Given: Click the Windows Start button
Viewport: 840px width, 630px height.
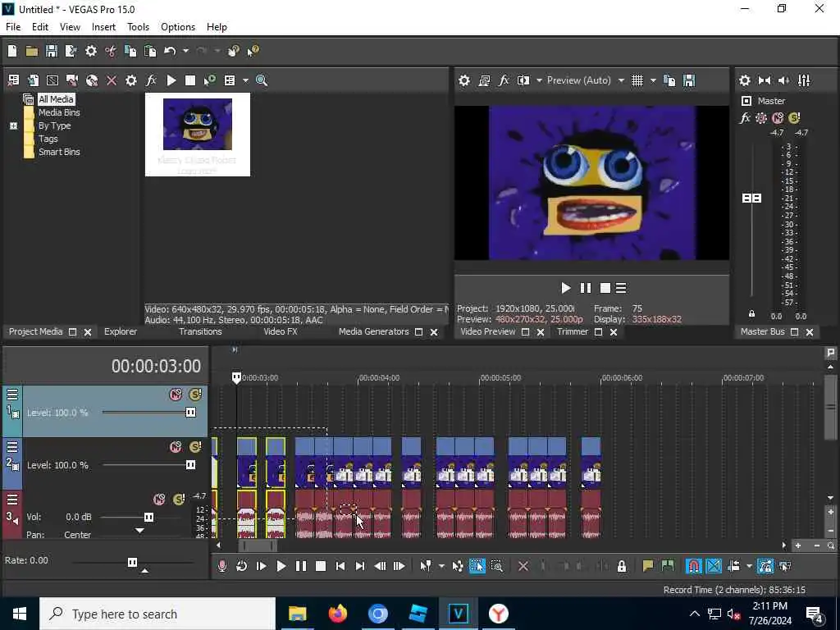Looking at the screenshot, I should [20, 614].
